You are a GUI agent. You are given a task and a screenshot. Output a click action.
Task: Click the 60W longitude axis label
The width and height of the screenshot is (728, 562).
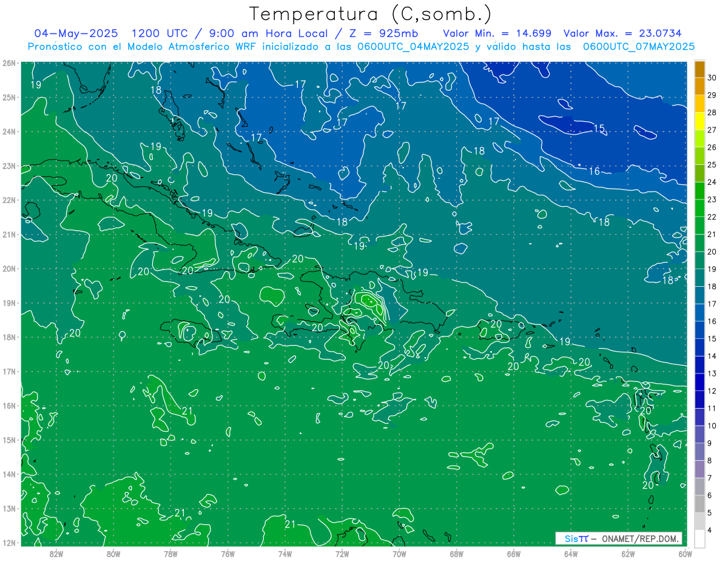coord(685,554)
